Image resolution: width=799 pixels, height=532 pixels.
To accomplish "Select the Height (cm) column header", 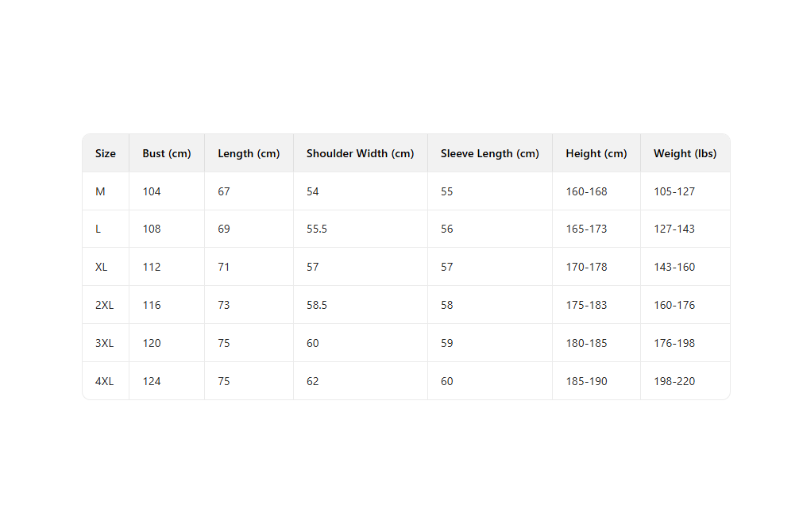I will coord(596,153).
